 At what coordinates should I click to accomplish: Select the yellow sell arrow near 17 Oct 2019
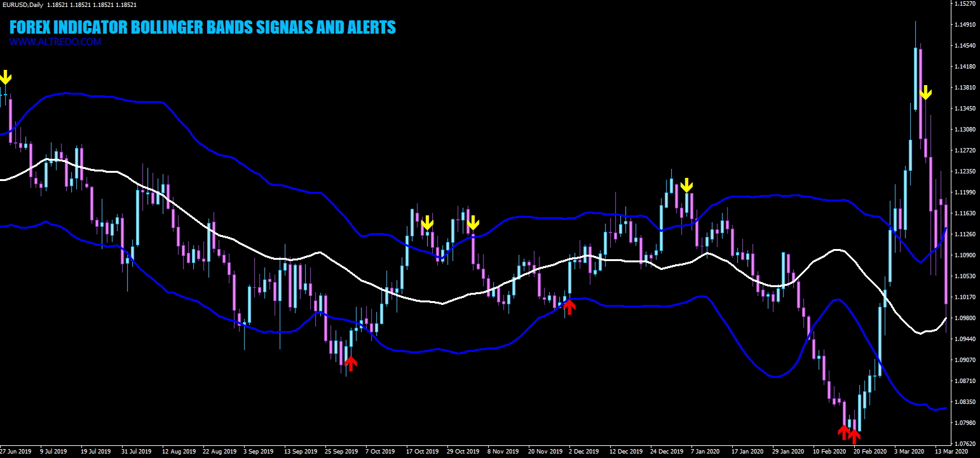pos(428,223)
